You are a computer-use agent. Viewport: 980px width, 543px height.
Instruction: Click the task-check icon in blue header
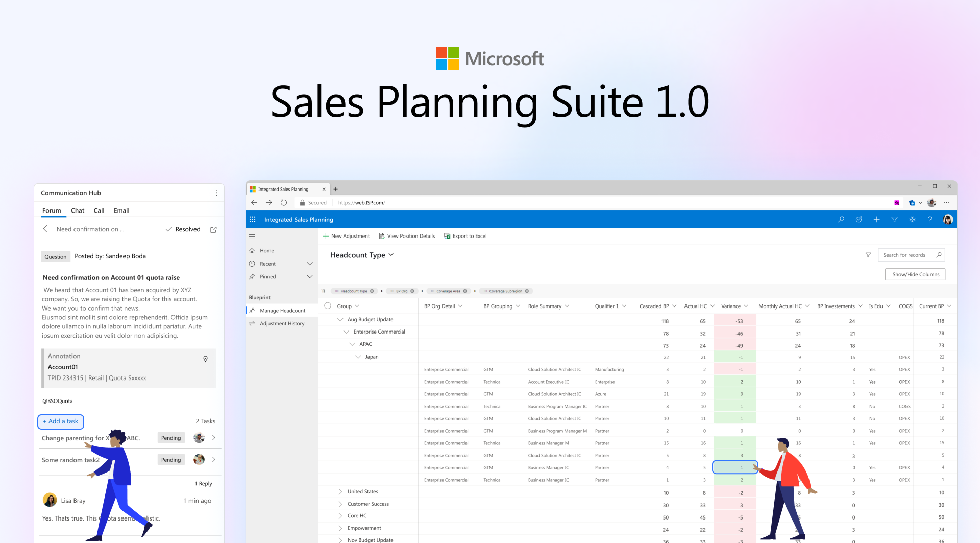[x=859, y=219]
